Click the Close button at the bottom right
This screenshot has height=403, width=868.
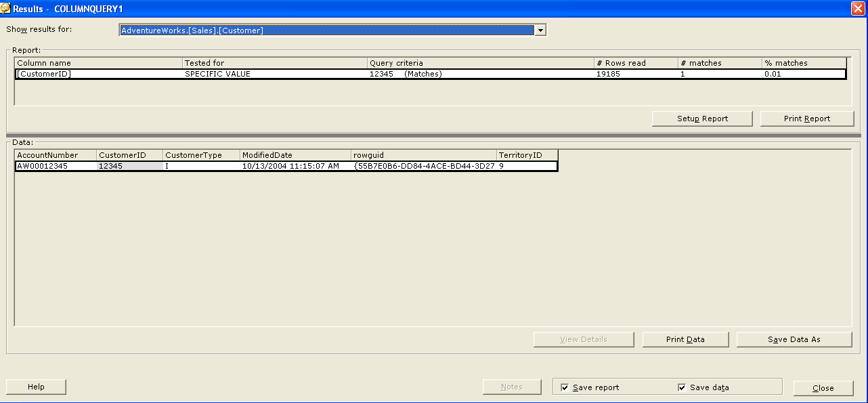tap(823, 388)
